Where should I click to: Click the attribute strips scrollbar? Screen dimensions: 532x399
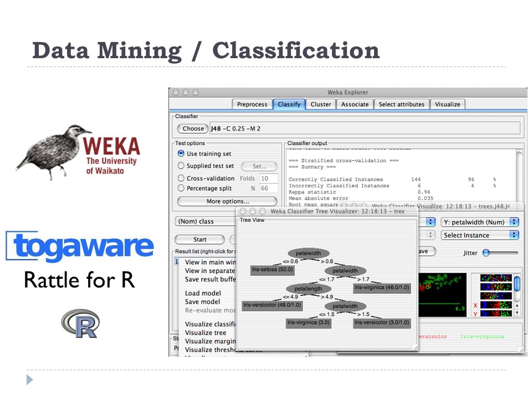click(516, 295)
